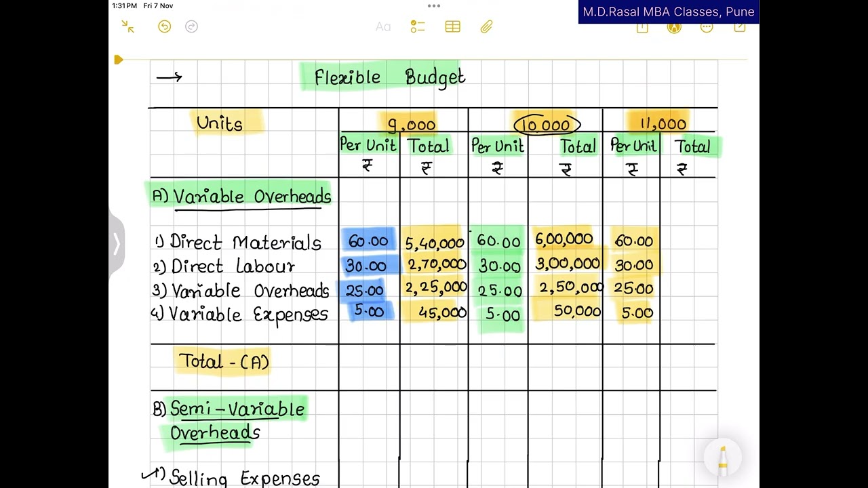Select the '2,25,000' total value
The height and width of the screenshot is (488, 868).
coord(436,288)
